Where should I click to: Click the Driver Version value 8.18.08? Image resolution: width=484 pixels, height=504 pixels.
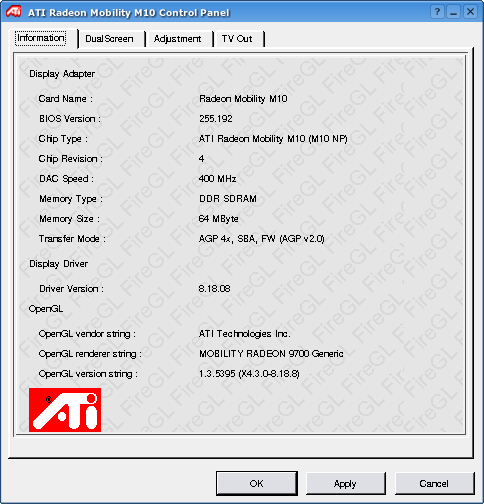tap(214, 289)
